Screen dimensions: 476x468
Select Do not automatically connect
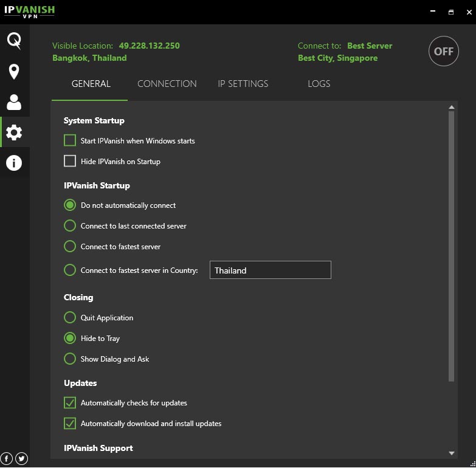[x=70, y=205]
